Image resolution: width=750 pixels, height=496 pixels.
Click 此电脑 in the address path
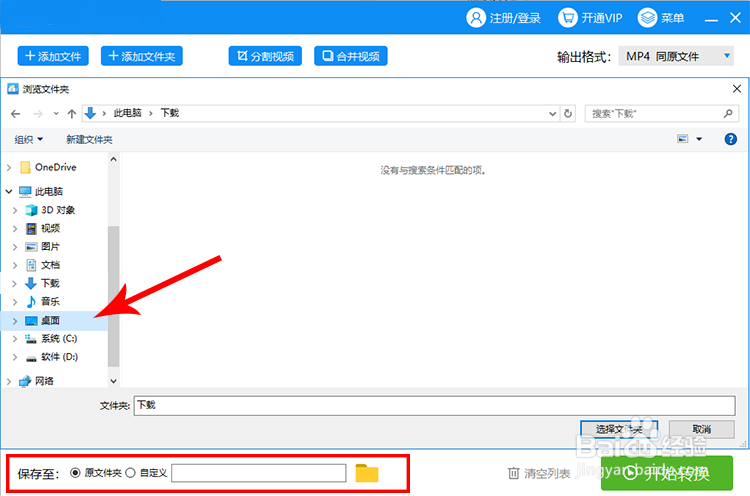pyautogui.click(x=127, y=113)
